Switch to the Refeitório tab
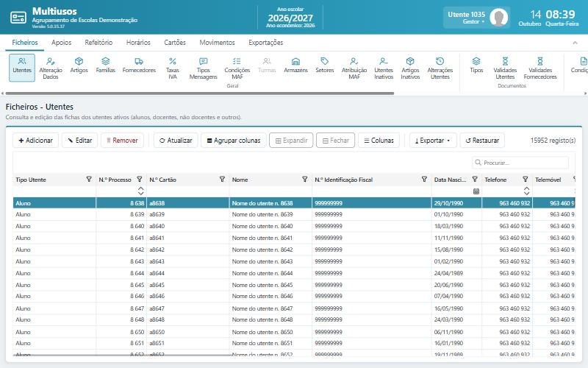The image size is (588, 368). (98, 43)
